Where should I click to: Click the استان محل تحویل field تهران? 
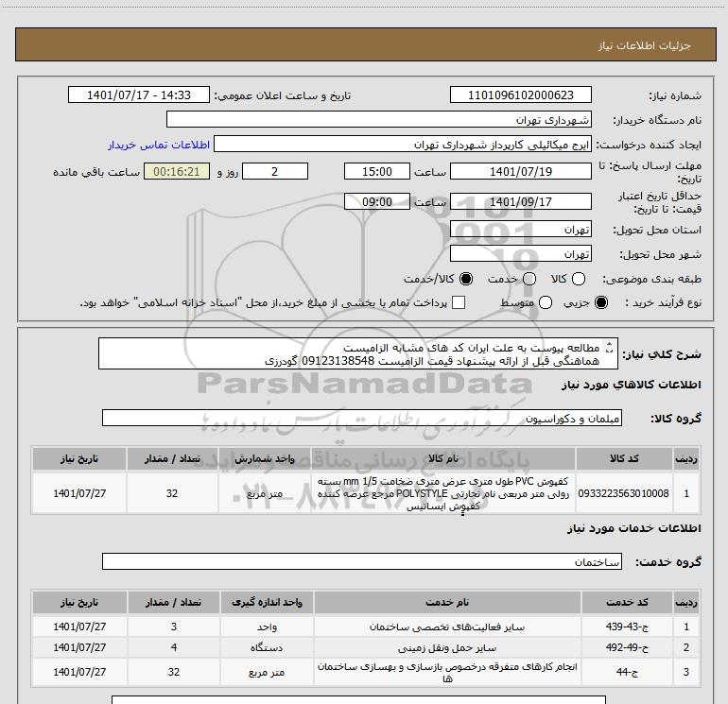[520, 230]
